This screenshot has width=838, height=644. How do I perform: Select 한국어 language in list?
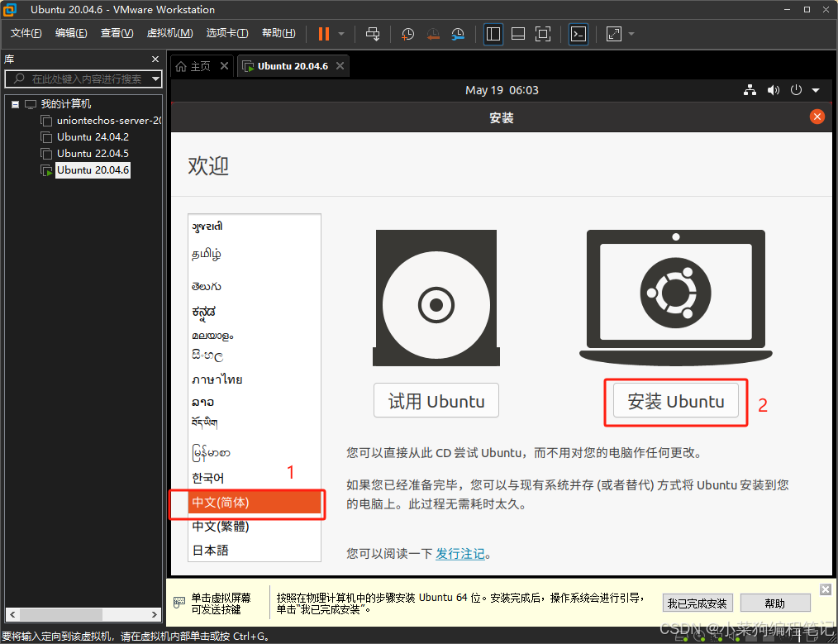pyautogui.click(x=255, y=478)
